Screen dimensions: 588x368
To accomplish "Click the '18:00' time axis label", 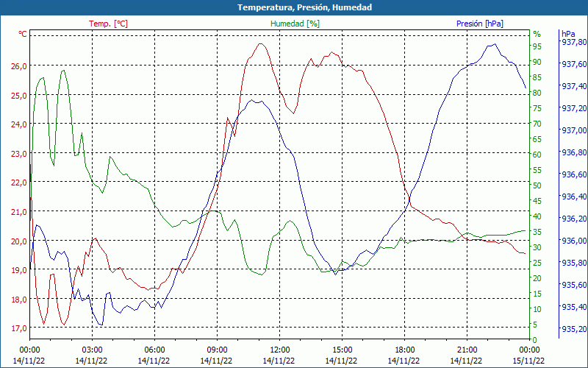I will [405, 350].
